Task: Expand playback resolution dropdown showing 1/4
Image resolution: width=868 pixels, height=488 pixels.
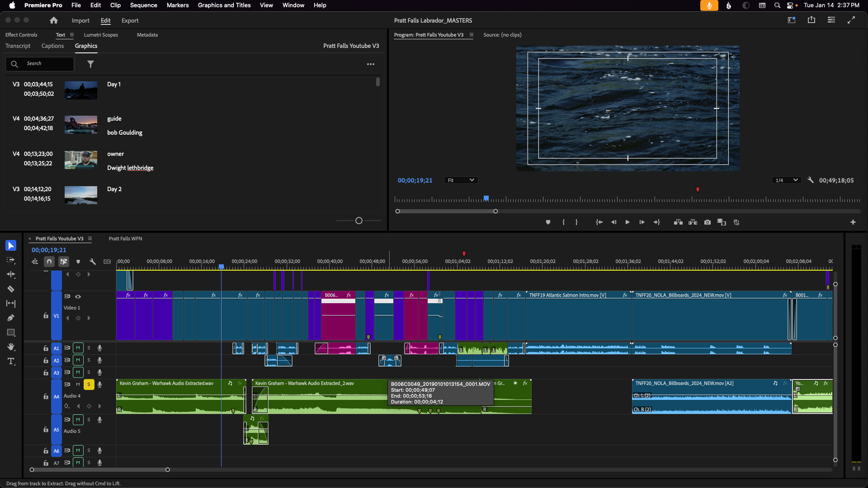Action: tap(785, 180)
